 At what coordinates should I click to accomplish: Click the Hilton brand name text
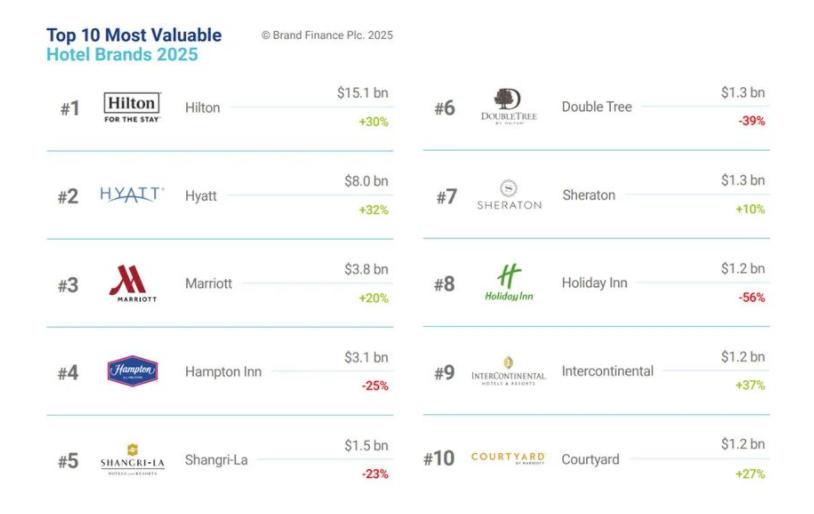(203, 108)
